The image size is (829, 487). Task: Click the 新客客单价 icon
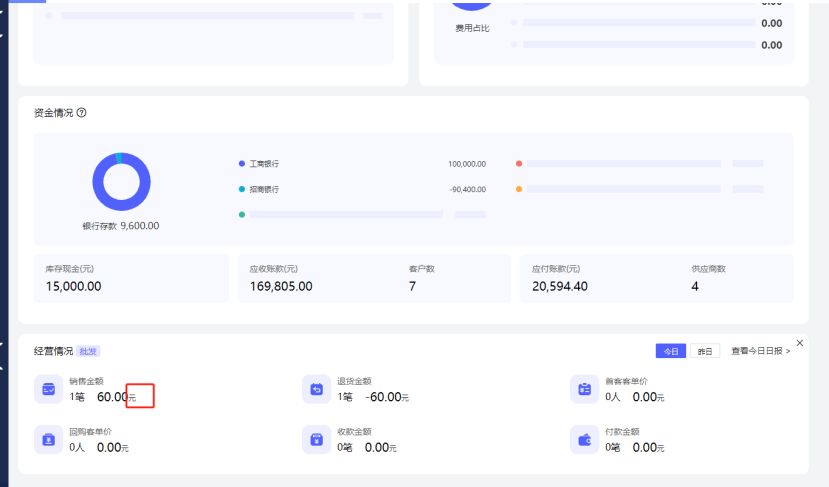point(584,389)
